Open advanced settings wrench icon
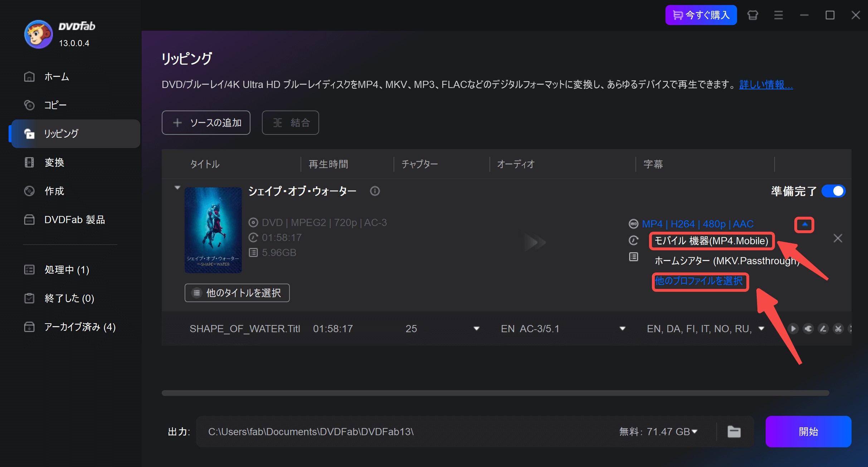 [x=808, y=329]
